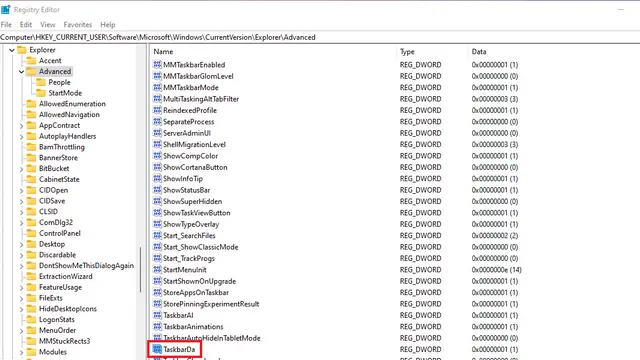Select the Start_TrackProgs value icon

click(x=157, y=258)
